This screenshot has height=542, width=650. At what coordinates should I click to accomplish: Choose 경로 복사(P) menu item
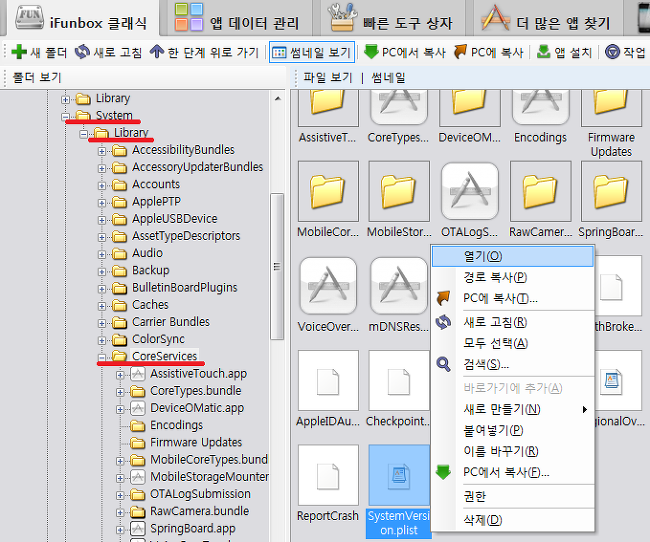[513, 277]
